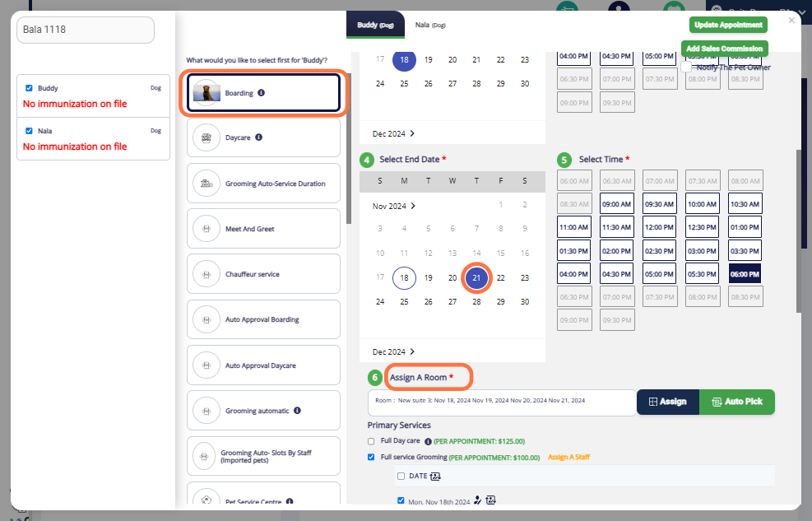The height and width of the screenshot is (521, 812).
Task: Click Add Sales Commission button
Action: [725, 49]
